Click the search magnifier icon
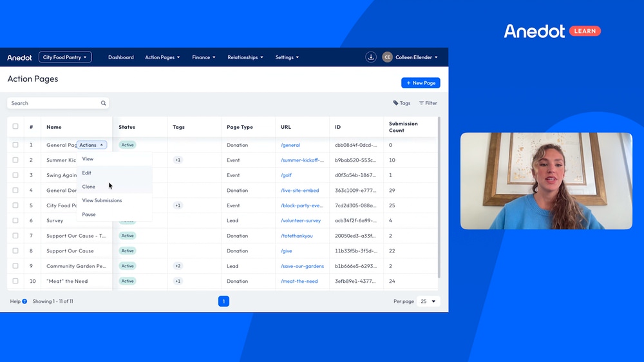Screen dimensions: 644x362 coord(104,103)
